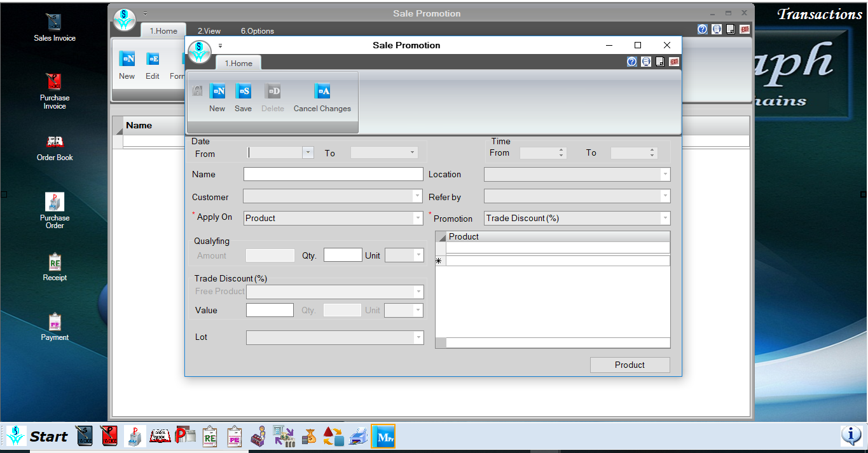Save the sale promotion record
Image resolution: width=868 pixels, height=453 pixels.
[x=244, y=98]
